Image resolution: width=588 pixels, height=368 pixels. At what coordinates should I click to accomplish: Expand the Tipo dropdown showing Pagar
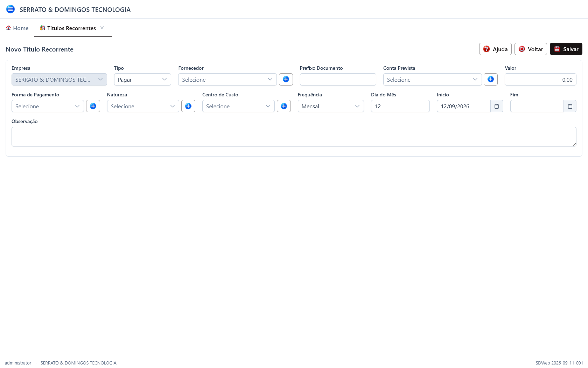point(142,80)
